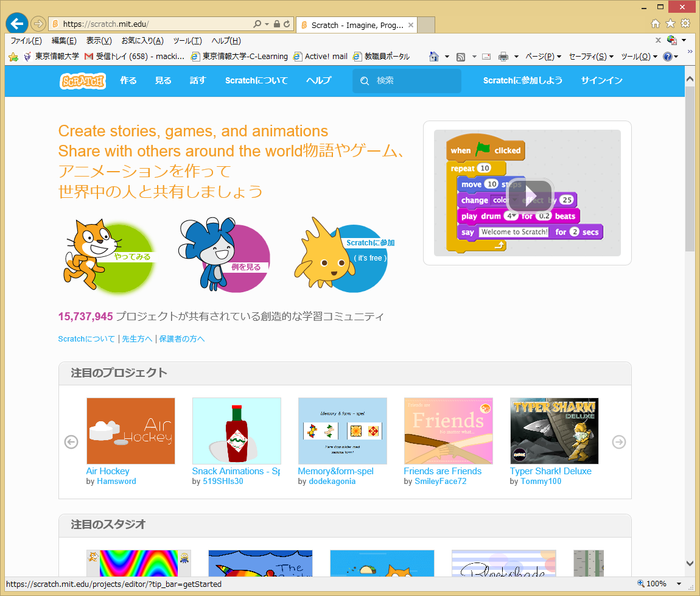Open the ファイル(F) menu

click(x=26, y=41)
